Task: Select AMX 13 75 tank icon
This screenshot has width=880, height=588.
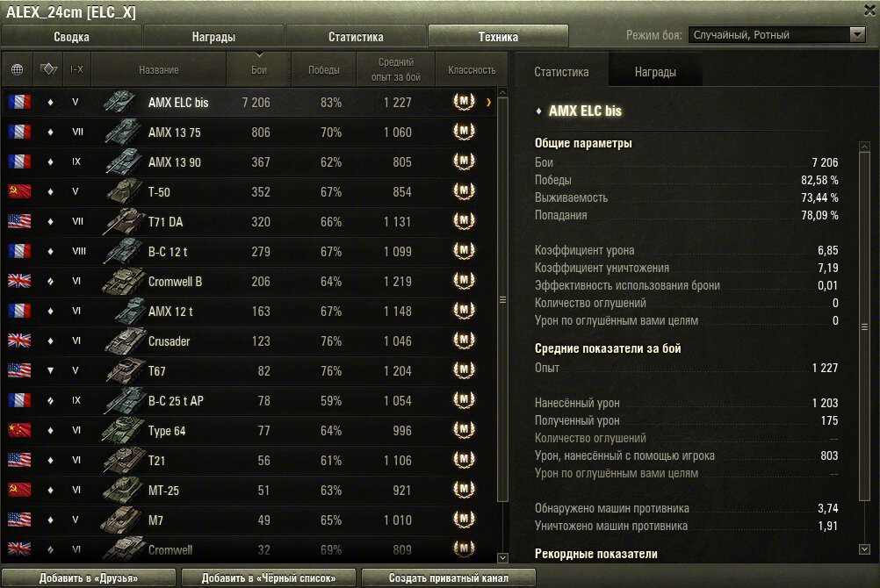Action: pos(122,132)
